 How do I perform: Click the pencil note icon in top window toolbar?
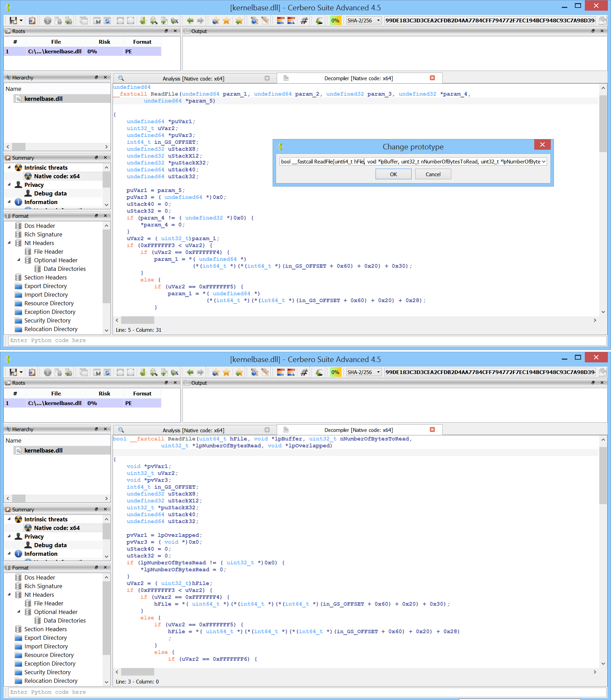[x=265, y=21]
